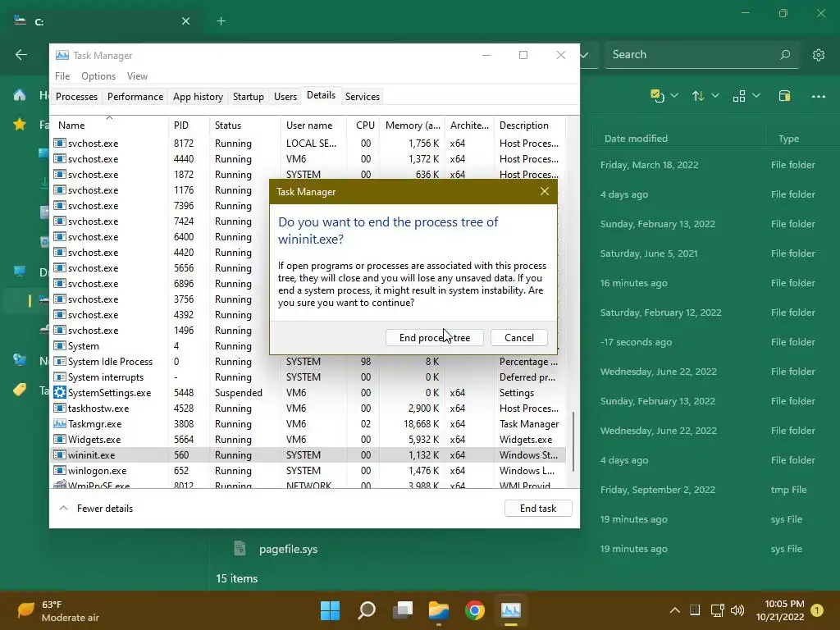This screenshot has width=840, height=630.
Task: Click the search magnifier icon in file manager
Action: pos(785,55)
